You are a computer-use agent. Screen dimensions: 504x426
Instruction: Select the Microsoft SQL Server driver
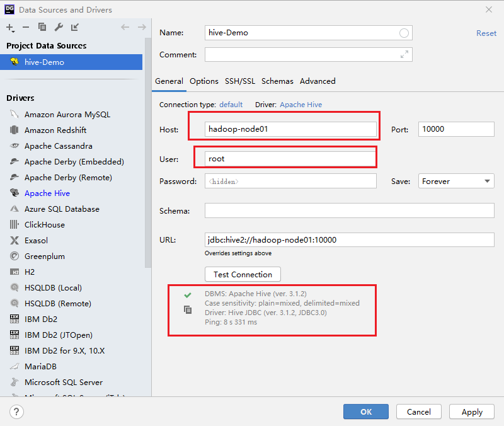tap(64, 383)
